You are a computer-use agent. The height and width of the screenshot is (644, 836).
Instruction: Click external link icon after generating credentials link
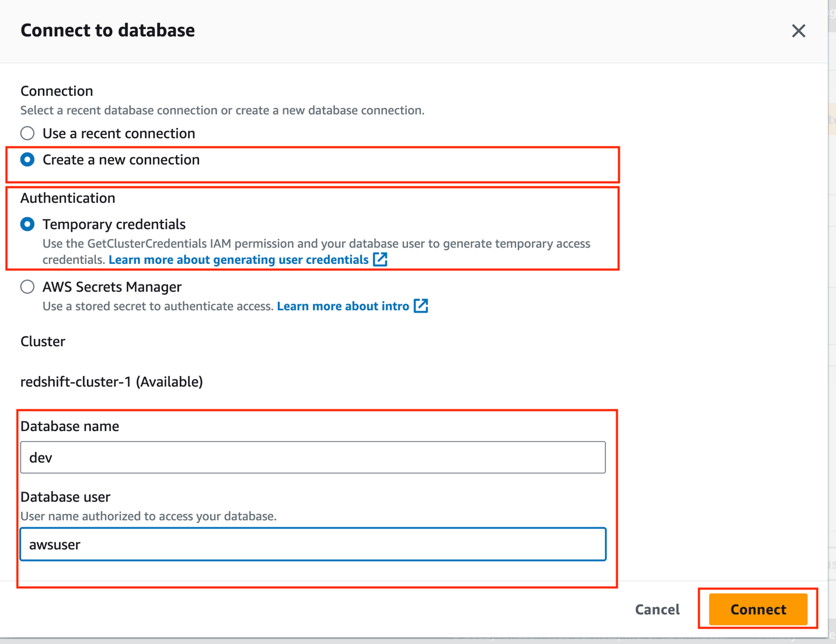point(380,259)
